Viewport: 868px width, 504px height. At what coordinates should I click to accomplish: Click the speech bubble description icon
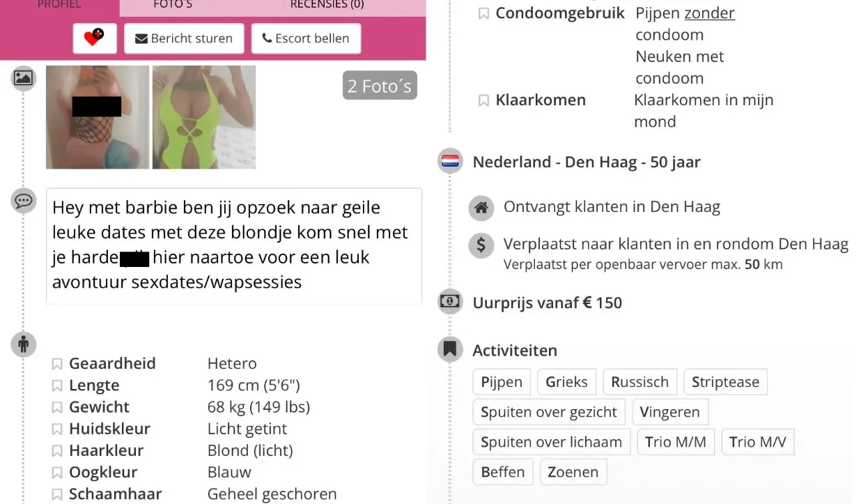coord(23,201)
